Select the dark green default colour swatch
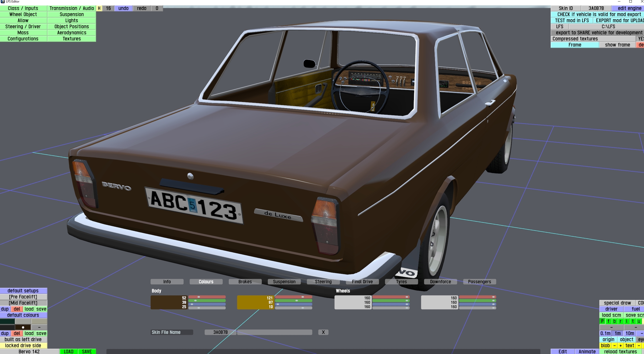Image resolution: width=644 pixels, height=354 pixels. (x=7, y=321)
